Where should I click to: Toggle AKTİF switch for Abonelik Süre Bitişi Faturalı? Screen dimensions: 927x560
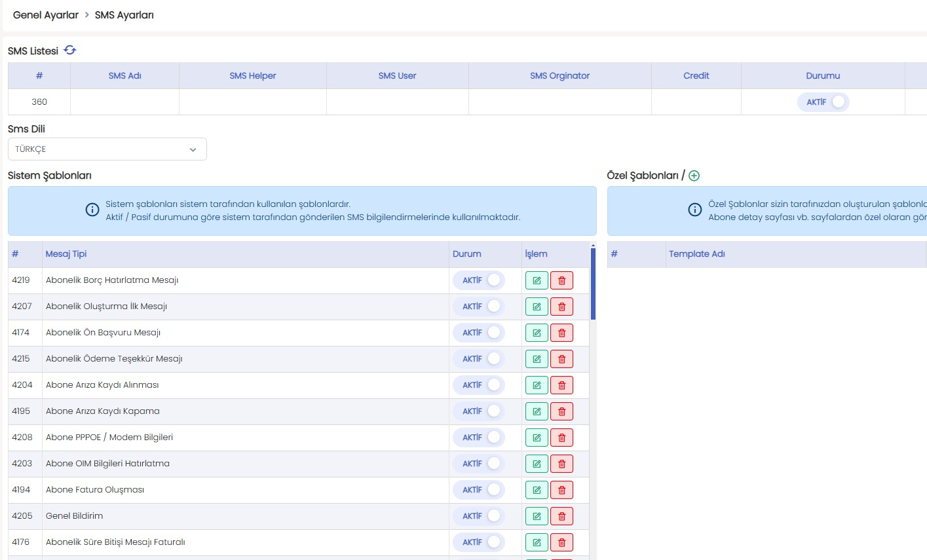[x=479, y=542]
